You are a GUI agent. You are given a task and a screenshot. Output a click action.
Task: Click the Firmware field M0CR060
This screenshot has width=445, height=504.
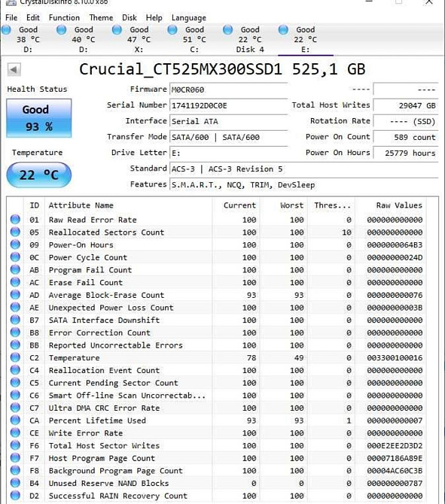point(228,90)
